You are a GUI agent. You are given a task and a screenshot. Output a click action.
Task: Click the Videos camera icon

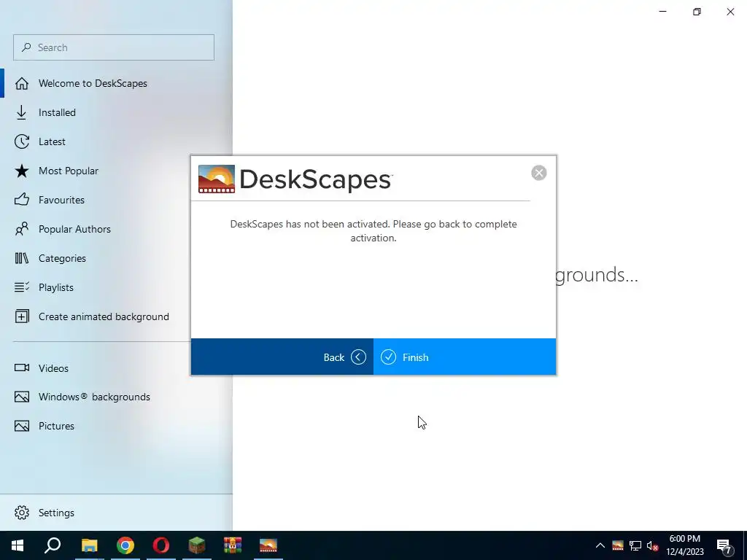tap(21, 367)
